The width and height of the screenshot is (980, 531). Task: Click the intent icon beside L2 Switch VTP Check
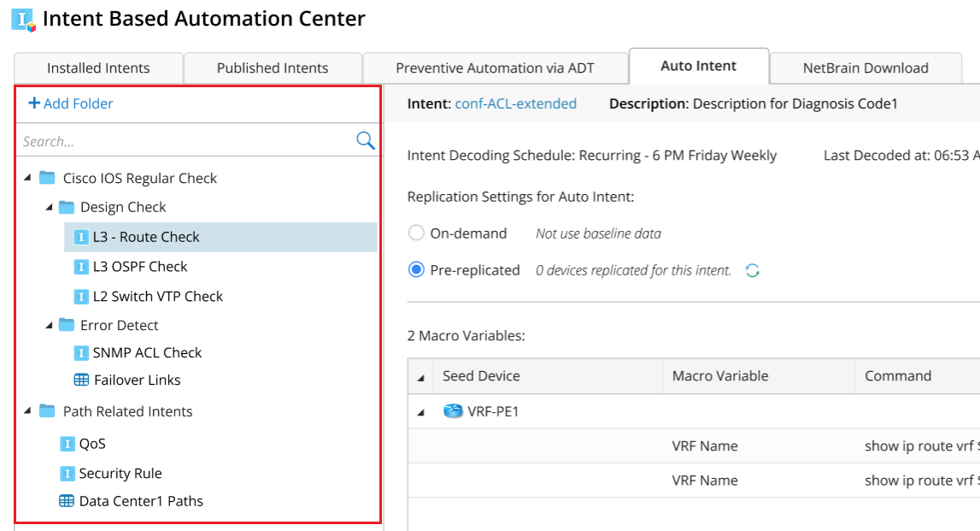pos(81,296)
